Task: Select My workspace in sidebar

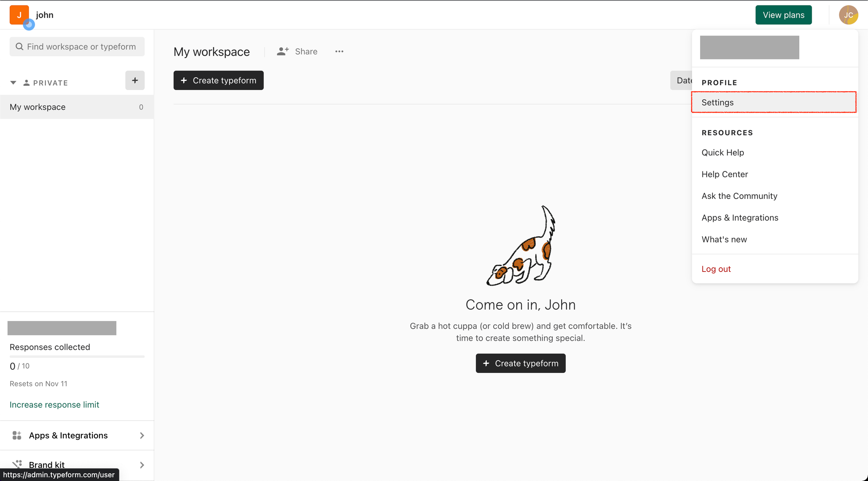Action: pyautogui.click(x=77, y=107)
